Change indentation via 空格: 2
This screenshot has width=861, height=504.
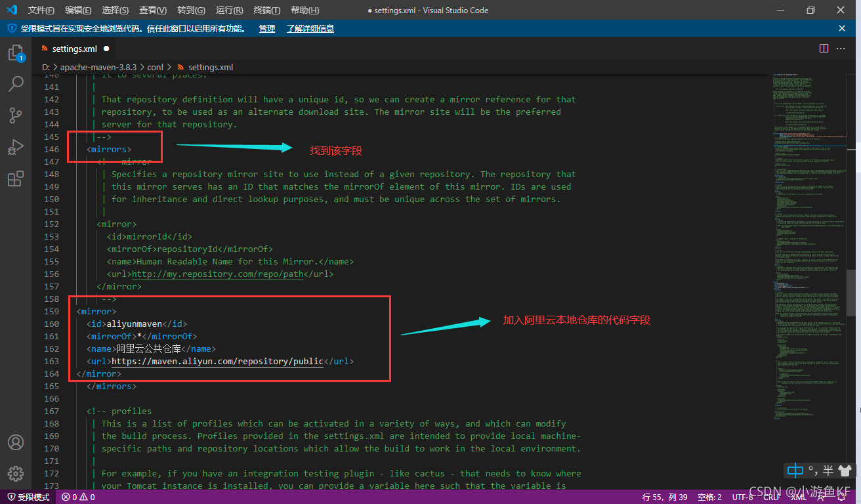pyautogui.click(x=709, y=497)
